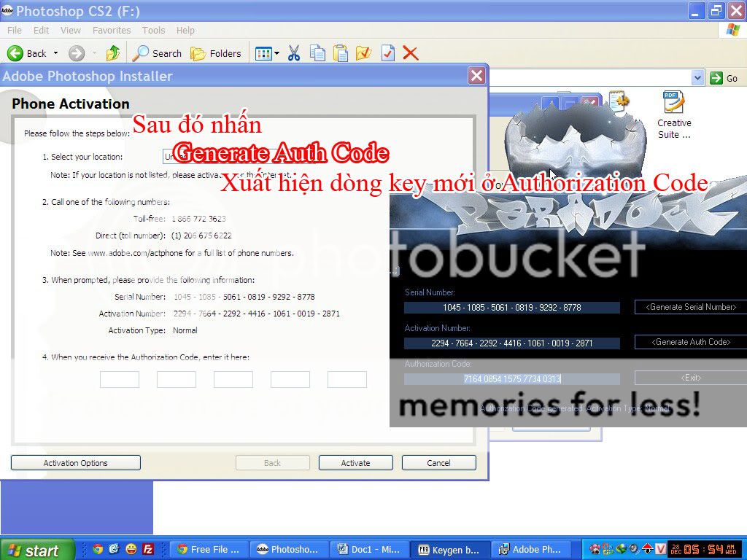This screenshot has height=560, width=747.
Task: Go up one folder level
Action: point(113,53)
